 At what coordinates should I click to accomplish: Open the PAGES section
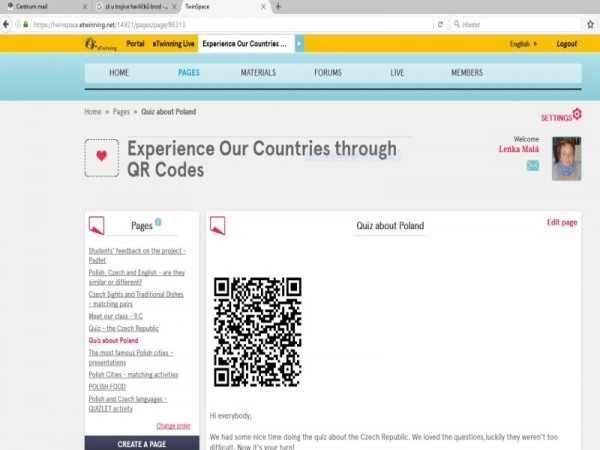[x=189, y=73]
